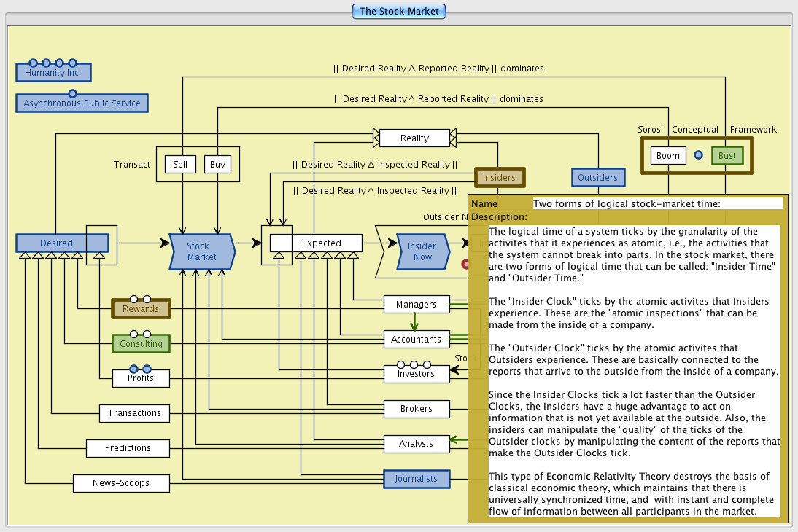Toggle the left blue circle above Profits

coord(133,369)
